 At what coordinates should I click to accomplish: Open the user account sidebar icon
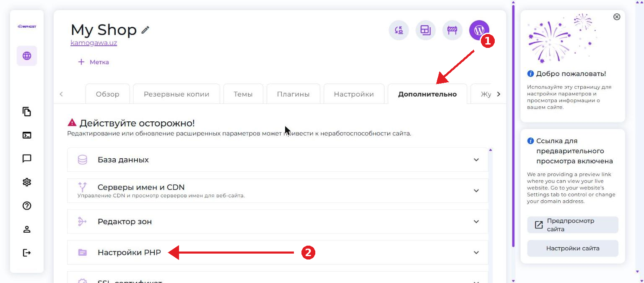coord(27,229)
